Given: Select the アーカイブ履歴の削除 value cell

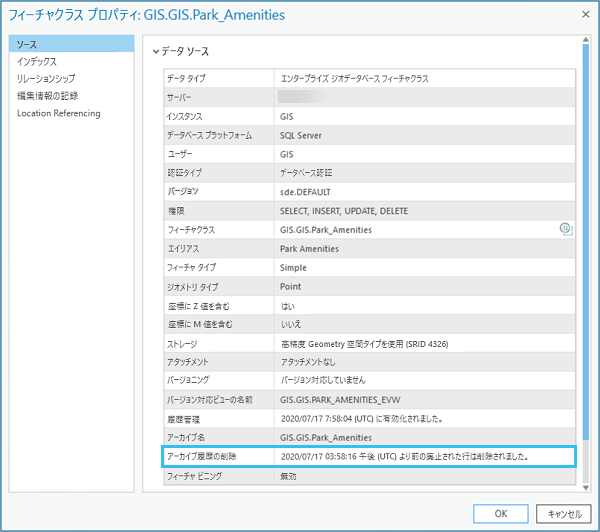Looking at the screenshot, I should point(425,456).
